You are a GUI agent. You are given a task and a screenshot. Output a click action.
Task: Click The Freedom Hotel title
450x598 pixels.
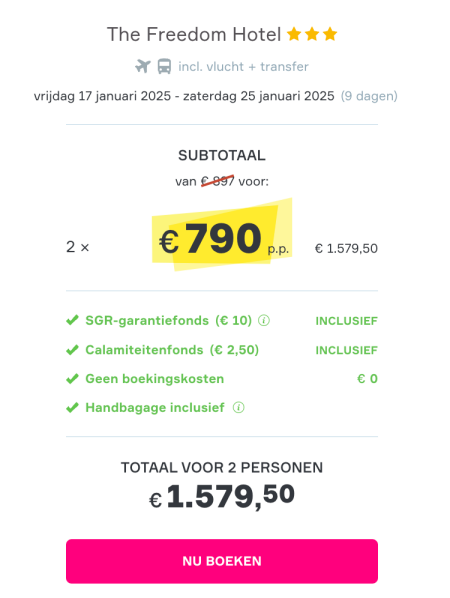(x=194, y=34)
